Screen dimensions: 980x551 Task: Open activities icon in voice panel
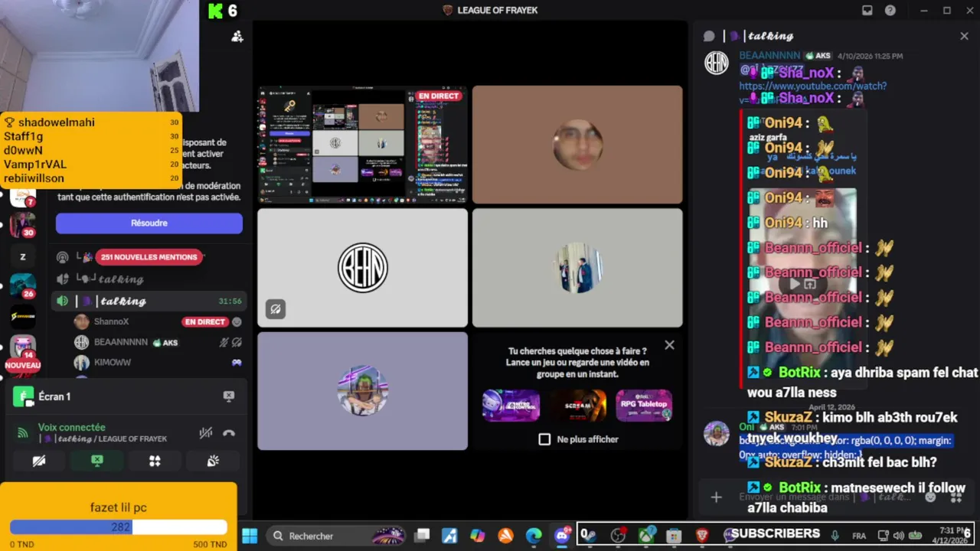coord(155,461)
